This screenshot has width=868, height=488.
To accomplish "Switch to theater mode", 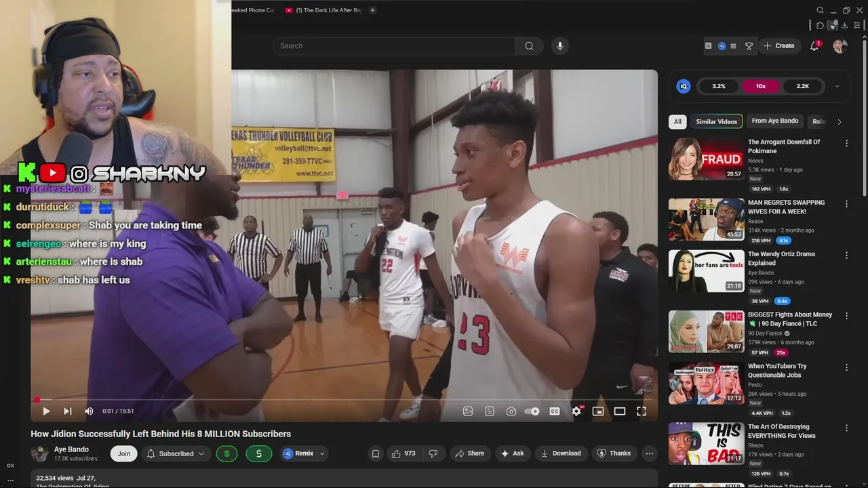I will tap(620, 411).
